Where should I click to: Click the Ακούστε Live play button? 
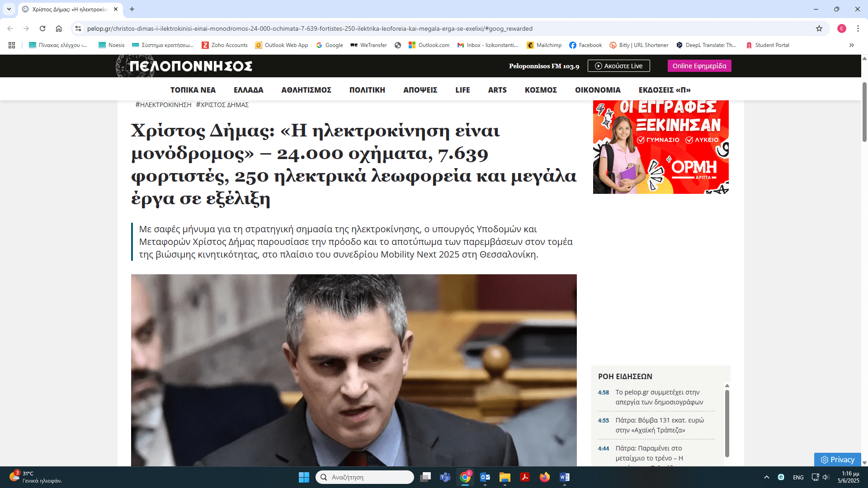[x=618, y=66]
